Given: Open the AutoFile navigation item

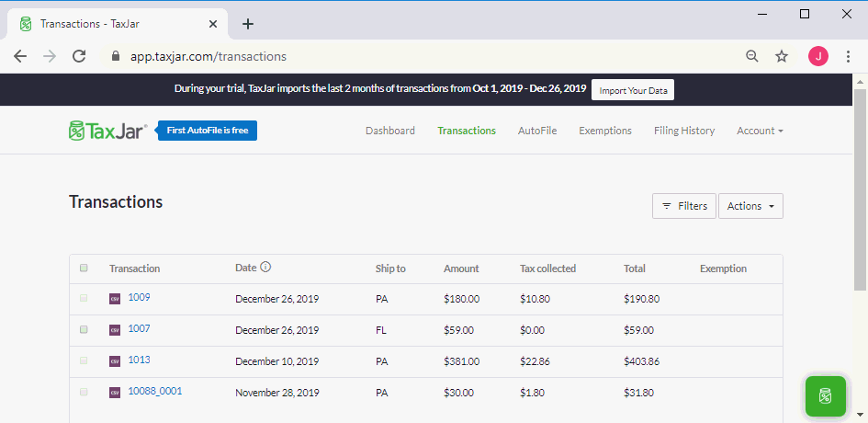Looking at the screenshot, I should (536, 131).
